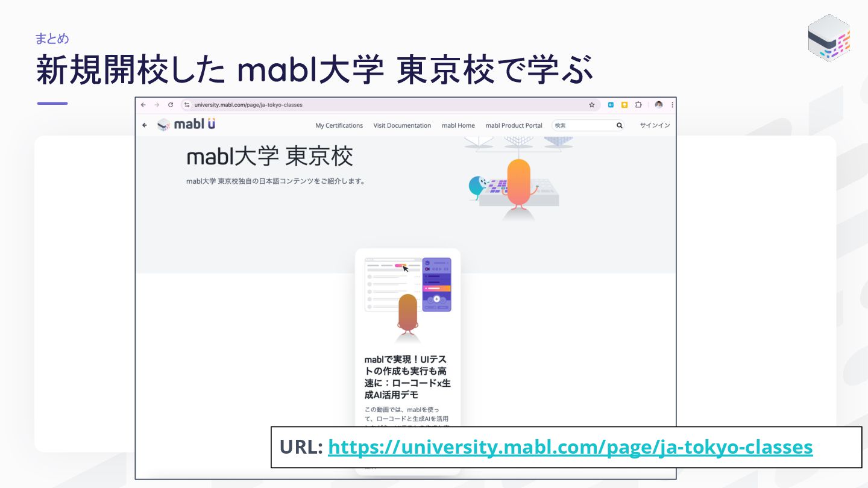This screenshot has width=868, height=488.
Task: Open site info icon beside the URL
Action: [x=187, y=105]
